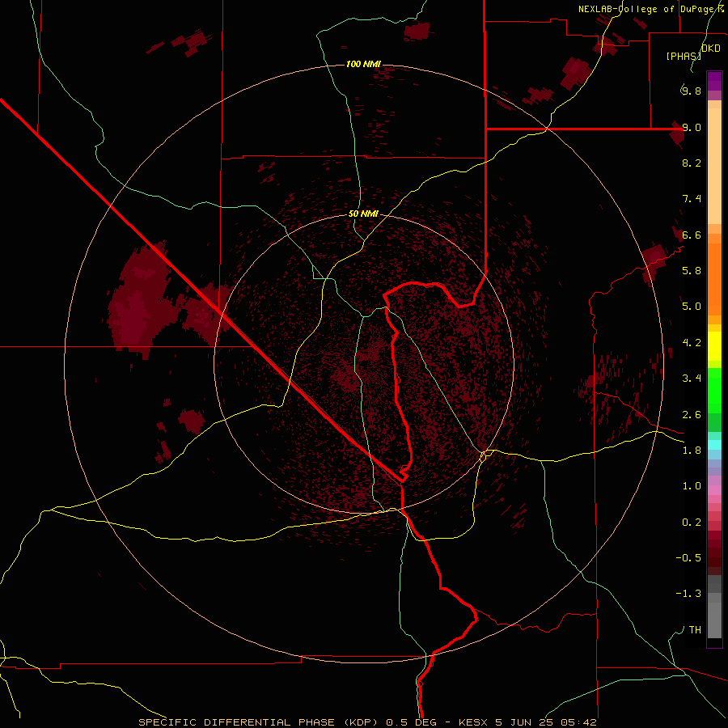The width and height of the screenshot is (728, 728).
Task: Click the 3.4 scale value
Action: coord(692,378)
